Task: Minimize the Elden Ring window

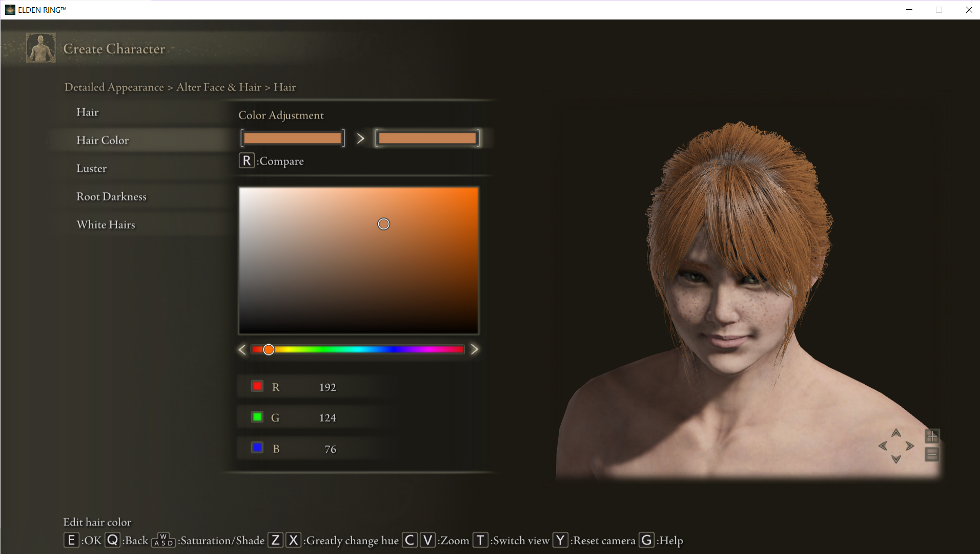Action: pyautogui.click(x=909, y=10)
